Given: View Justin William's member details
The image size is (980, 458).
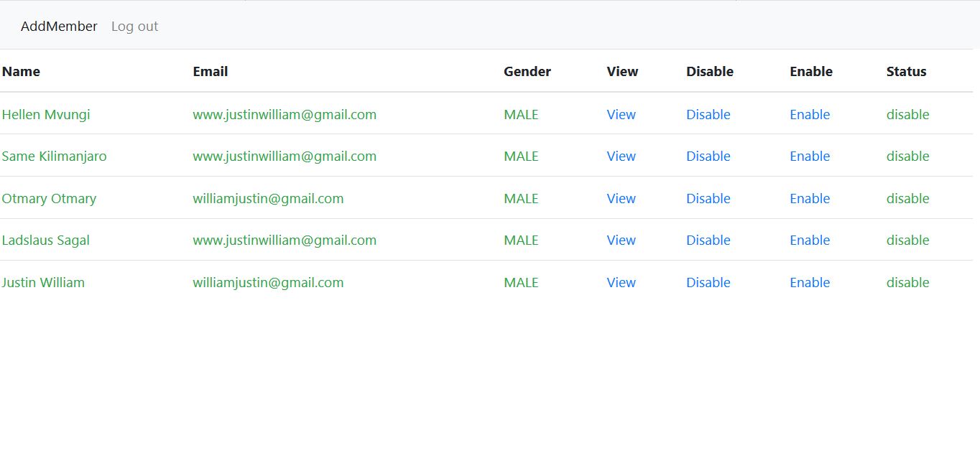Looking at the screenshot, I should click(621, 282).
